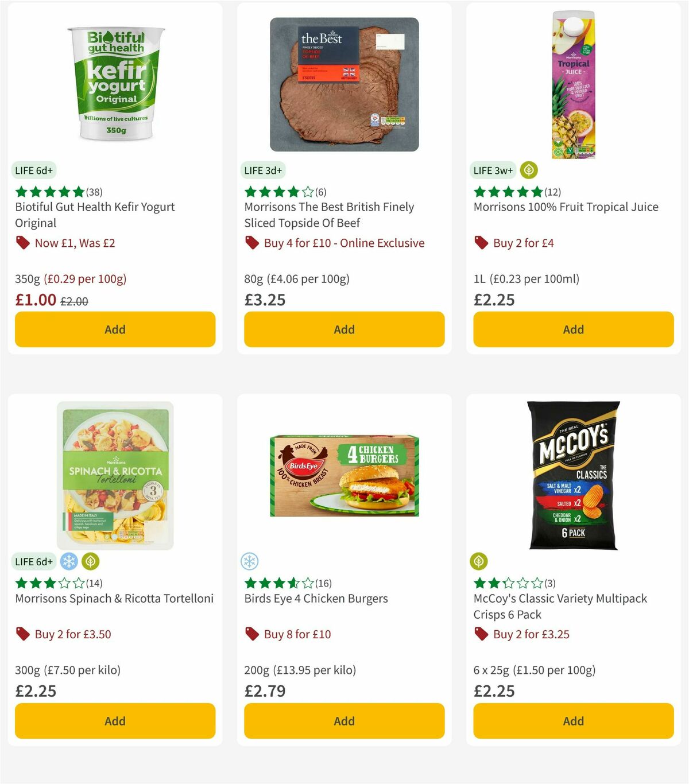Click the red offer tag icon beside Buy 2 for £4

(x=481, y=243)
